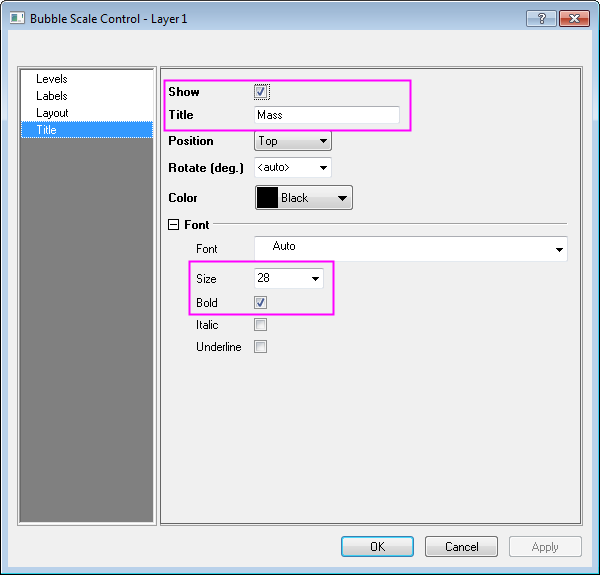Image resolution: width=600 pixels, height=575 pixels.
Task: Disable the Bold checkbox
Action: 261,302
